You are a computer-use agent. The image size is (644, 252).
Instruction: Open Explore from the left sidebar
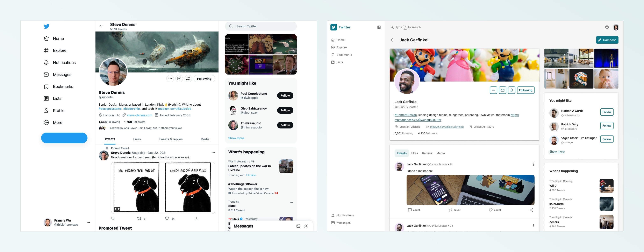click(x=59, y=50)
